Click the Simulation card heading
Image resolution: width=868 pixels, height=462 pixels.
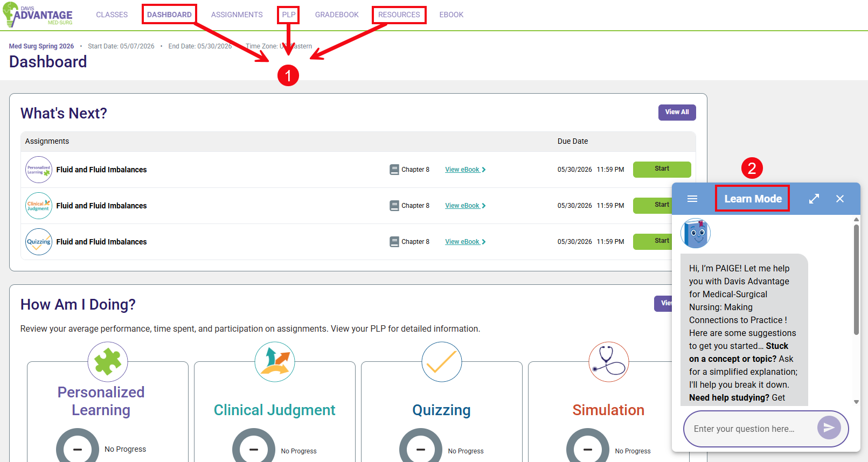pyautogui.click(x=608, y=410)
